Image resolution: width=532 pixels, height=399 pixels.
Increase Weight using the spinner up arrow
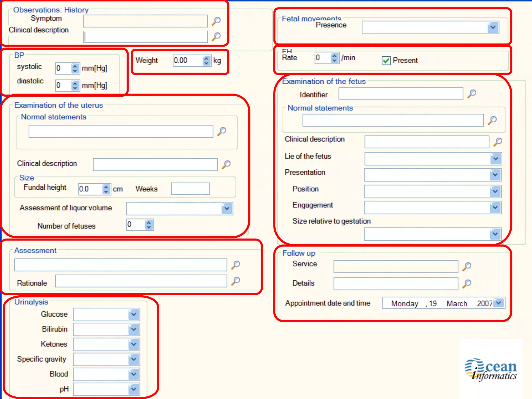[206, 58]
